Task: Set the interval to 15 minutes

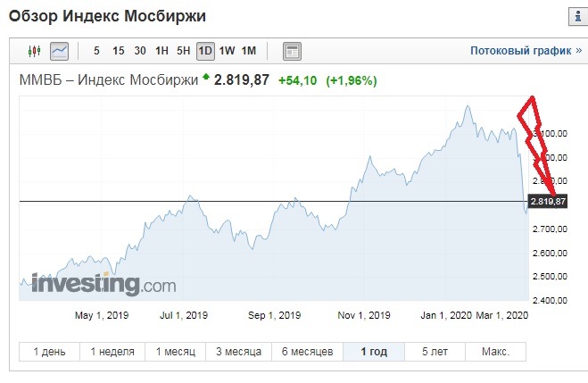Action: [x=118, y=51]
